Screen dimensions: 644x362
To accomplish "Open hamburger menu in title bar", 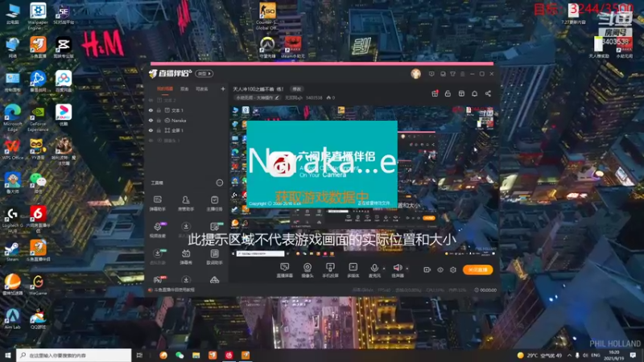I will [462, 74].
